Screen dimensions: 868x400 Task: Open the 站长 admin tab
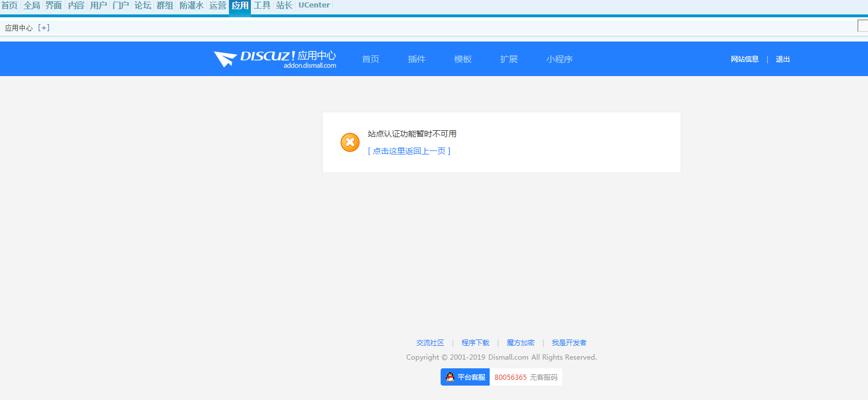pyautogui.click(x=284, y=6)
